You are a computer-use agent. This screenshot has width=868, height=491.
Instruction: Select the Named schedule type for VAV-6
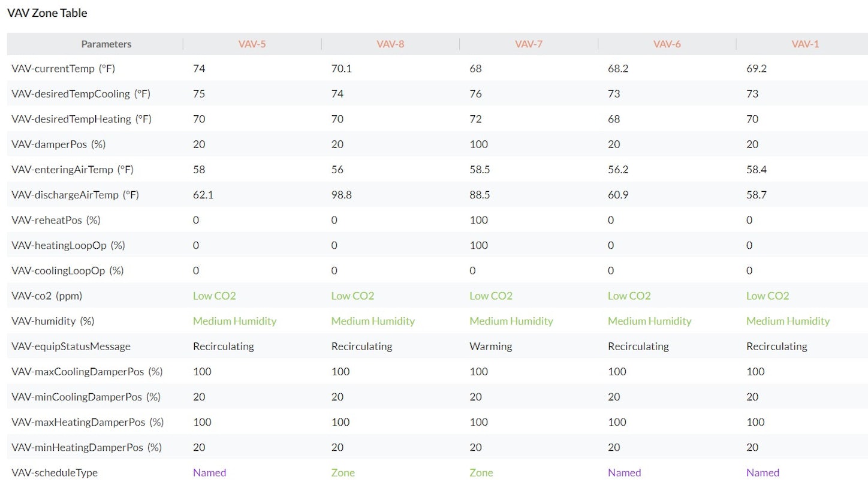[624, 472]
